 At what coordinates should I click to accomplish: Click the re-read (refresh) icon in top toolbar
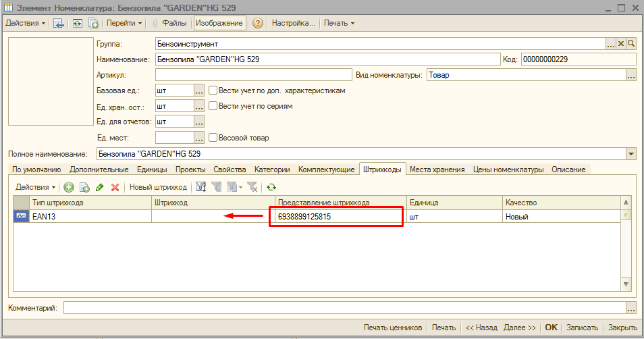click(x=78, y=23)
